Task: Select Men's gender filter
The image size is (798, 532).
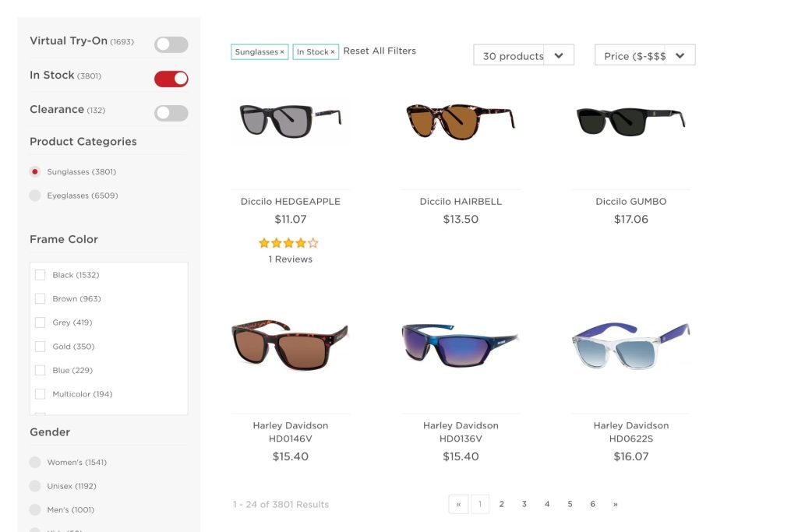Action: point(34,509)
